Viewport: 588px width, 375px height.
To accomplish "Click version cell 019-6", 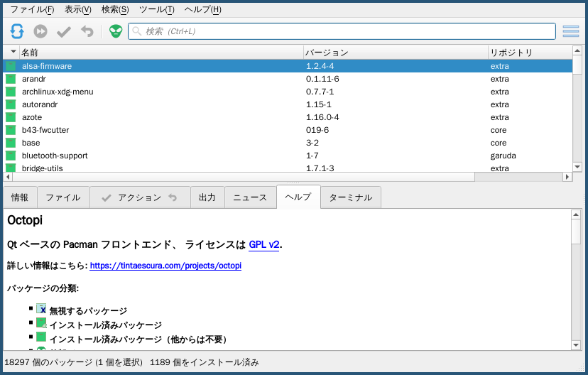I will pos(317,130).
